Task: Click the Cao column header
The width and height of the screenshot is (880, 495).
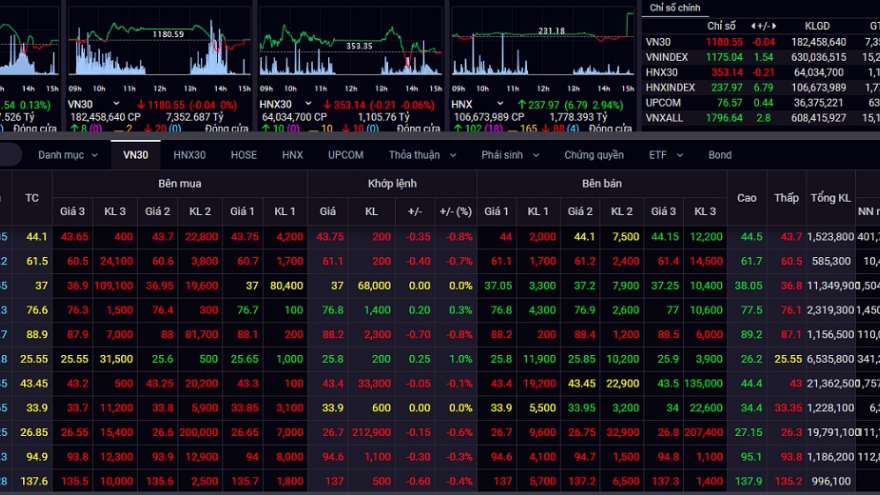Action: coord(747,198)
